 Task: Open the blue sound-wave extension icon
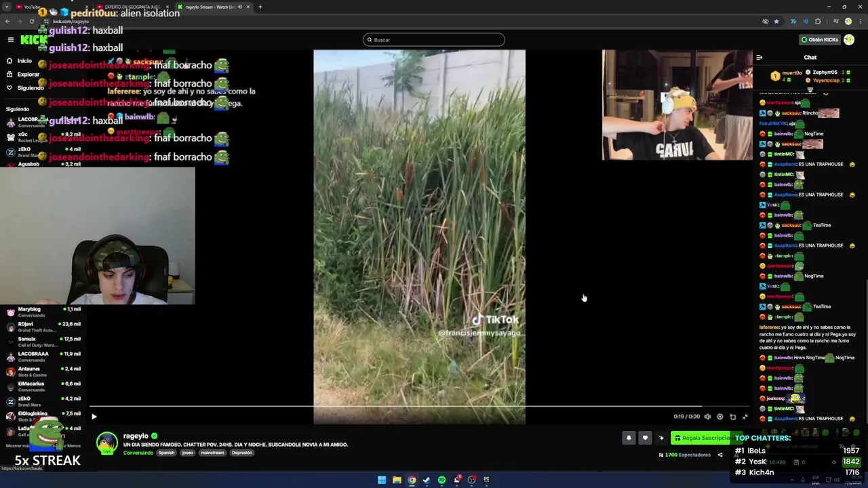805,21
